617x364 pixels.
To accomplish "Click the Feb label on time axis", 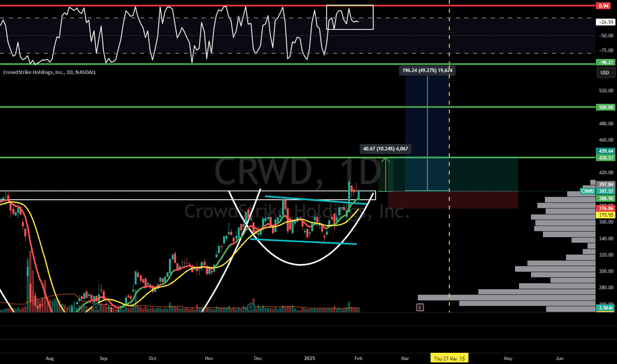I will point(358,359).
